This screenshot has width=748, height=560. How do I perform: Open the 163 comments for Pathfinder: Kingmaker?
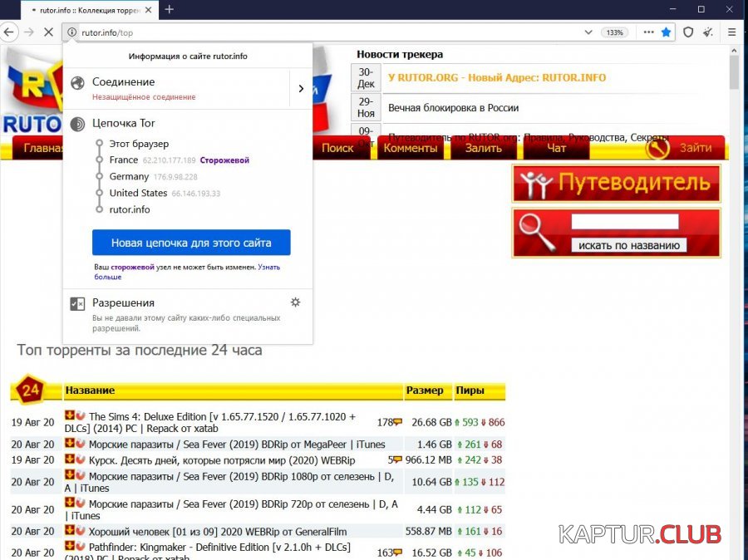389,553
